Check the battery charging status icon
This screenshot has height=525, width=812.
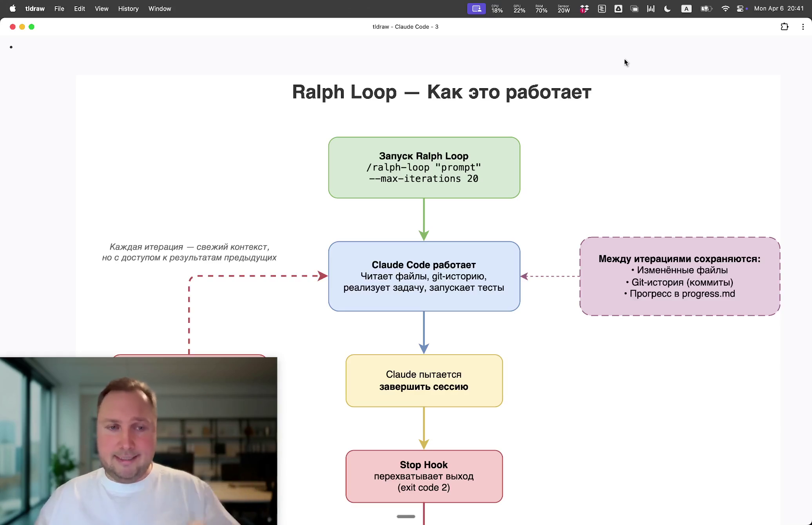706,9
